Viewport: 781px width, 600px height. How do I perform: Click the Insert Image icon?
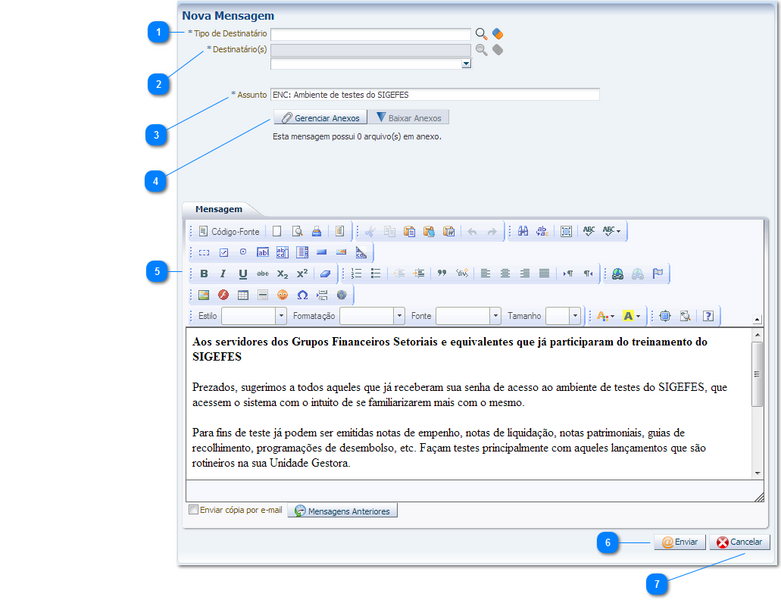204,295
